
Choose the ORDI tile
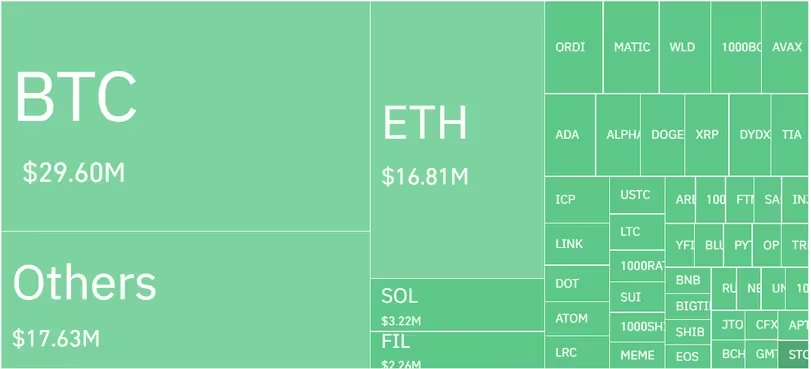[573, 47]
